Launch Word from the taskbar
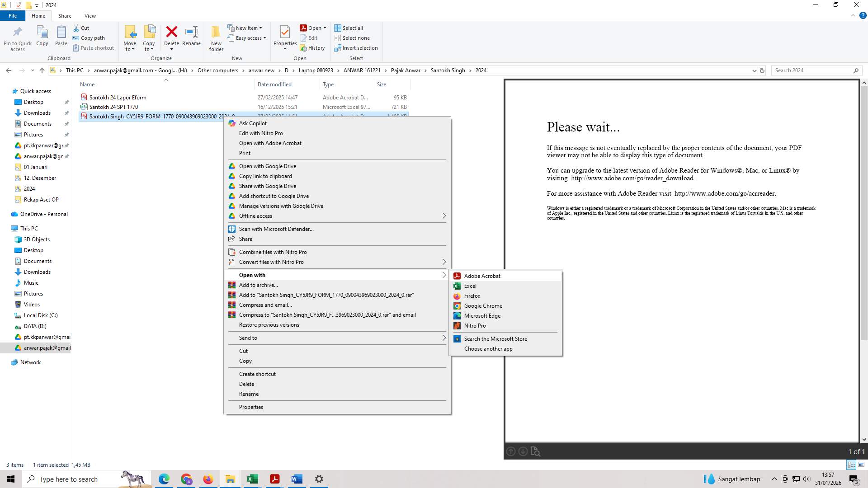The image size is (868, 488). pyautogui.click(x=297, y=479)
